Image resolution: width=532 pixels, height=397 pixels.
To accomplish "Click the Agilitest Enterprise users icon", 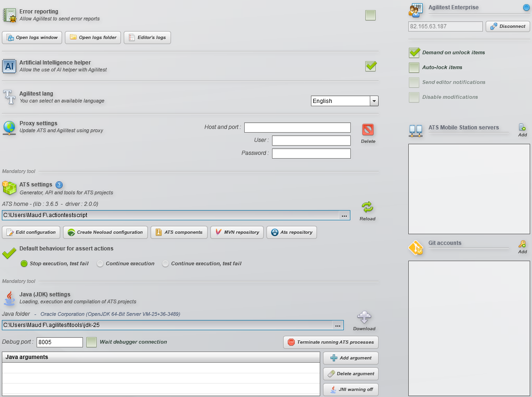I will [x=416, y=11].
